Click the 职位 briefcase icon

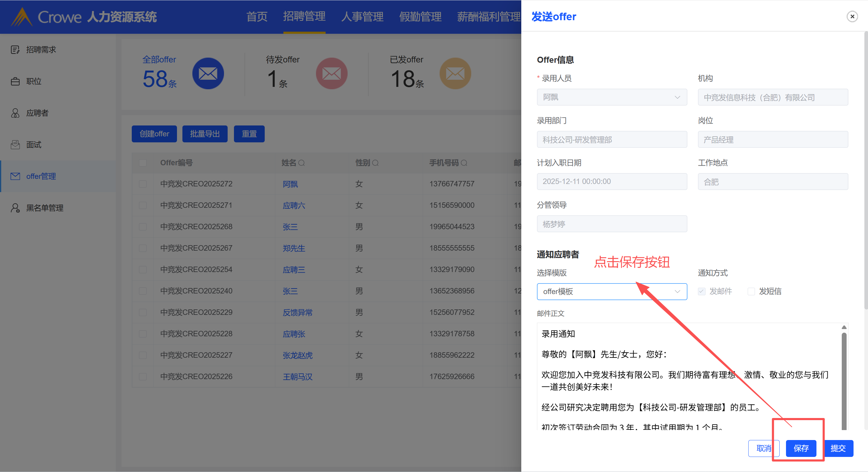tap(15, 81)
